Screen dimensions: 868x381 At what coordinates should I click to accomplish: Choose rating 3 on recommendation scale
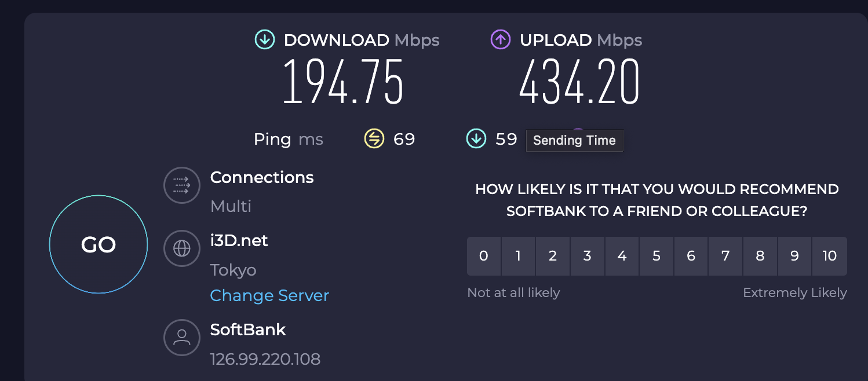click(588, 256)
